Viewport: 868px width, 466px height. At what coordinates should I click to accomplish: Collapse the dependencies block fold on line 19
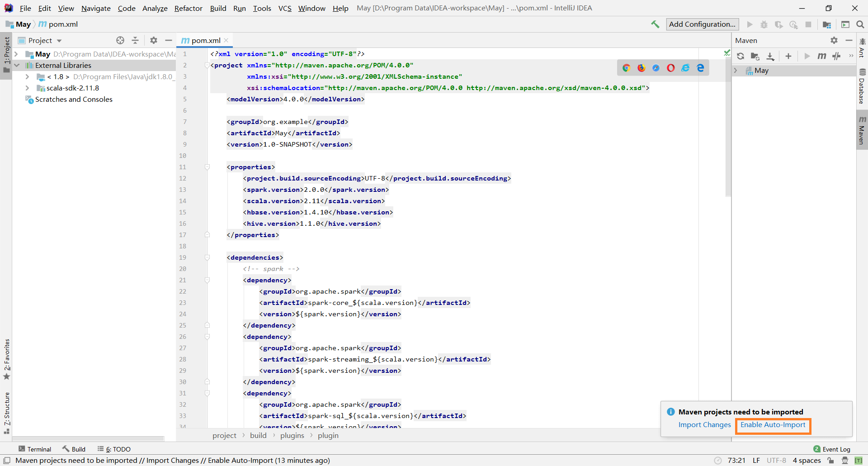(x=207, y=257)
